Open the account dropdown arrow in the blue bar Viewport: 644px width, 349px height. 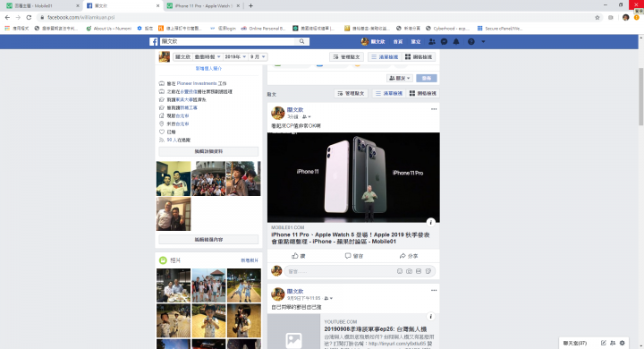click(483, 41)
